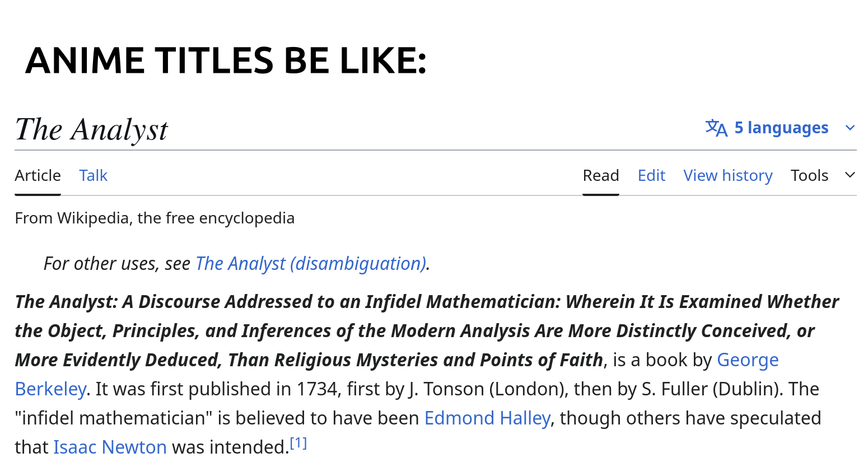
Task: Expand the languages dropdown chevron
Action: pos(850,128)
